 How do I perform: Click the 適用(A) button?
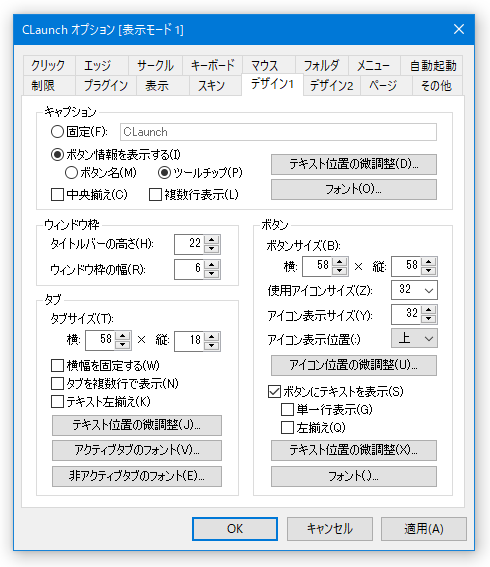point(424,529)
